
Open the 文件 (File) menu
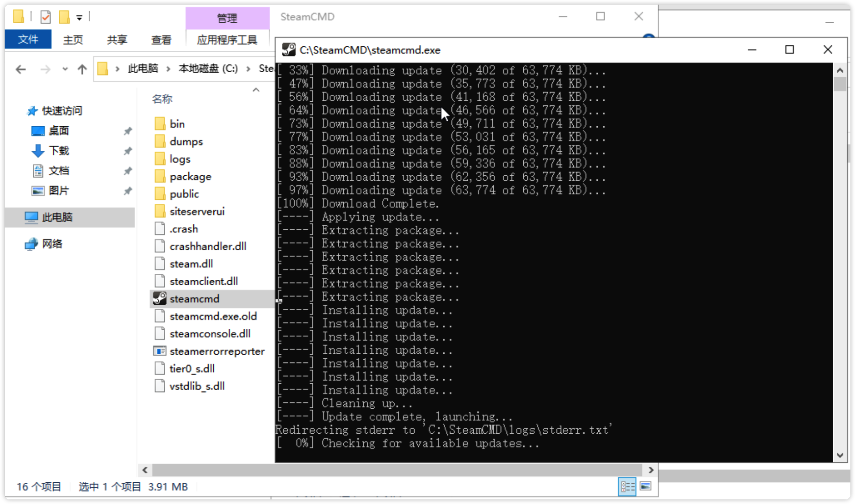point(28,39)
